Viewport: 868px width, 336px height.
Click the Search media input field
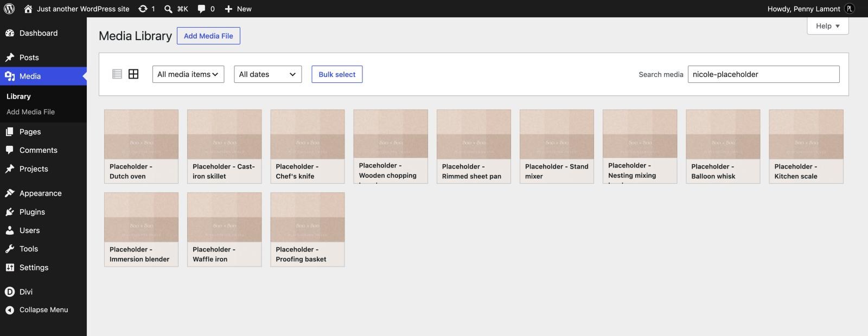[x=763, y=74]
